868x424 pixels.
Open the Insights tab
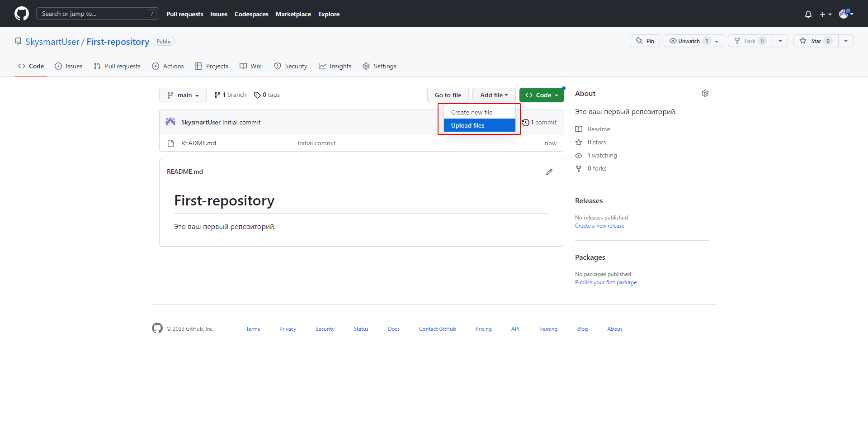click(x=335, y=66)
